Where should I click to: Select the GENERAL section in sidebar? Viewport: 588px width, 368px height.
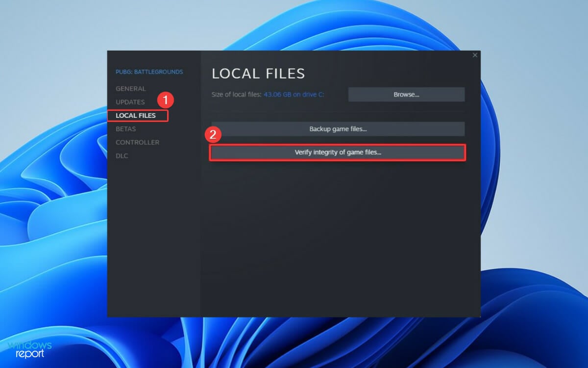click(x=130, y=89)
